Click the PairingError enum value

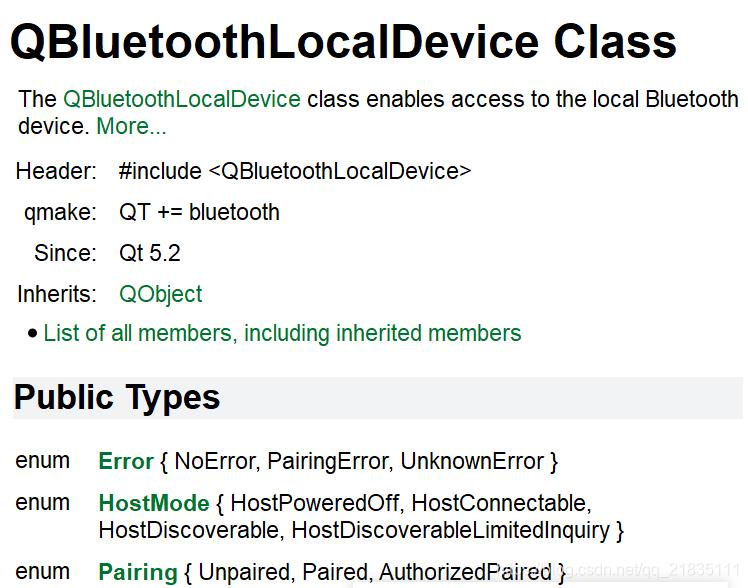pos(326,462)
